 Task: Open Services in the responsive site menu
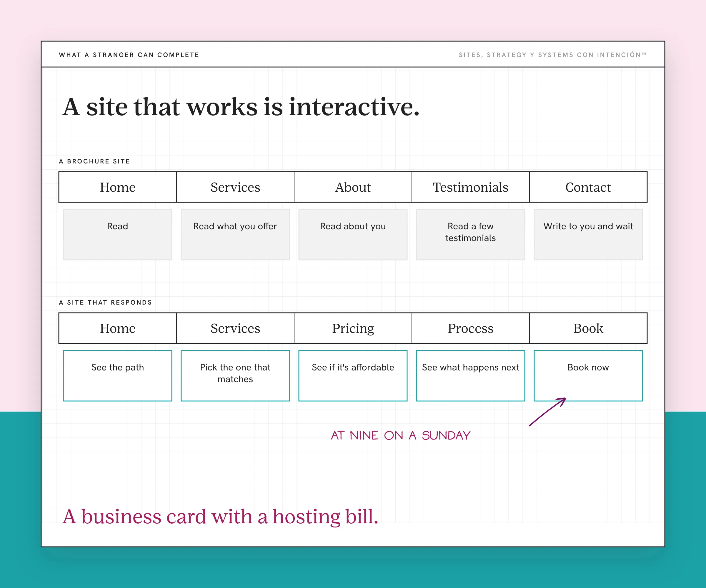click(x=235, y=328)
